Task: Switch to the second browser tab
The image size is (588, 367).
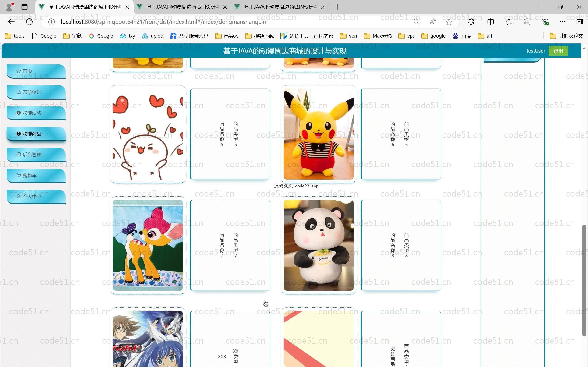Action: pos(182,7)
